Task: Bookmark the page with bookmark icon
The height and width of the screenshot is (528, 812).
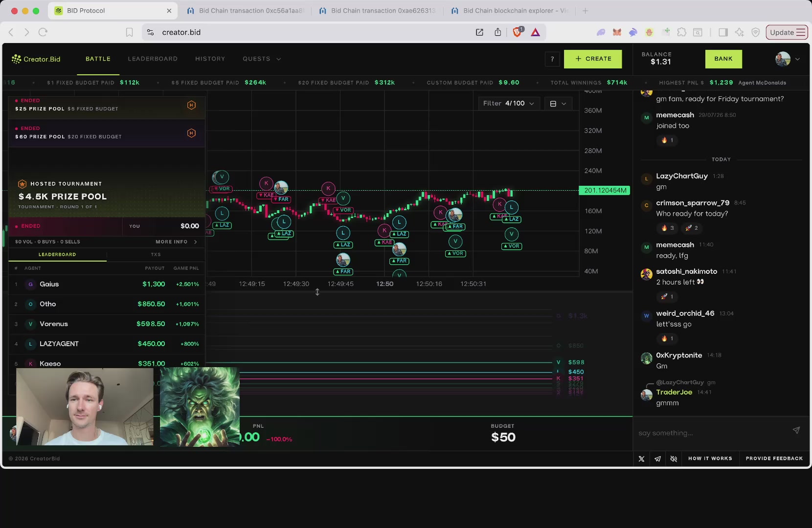Action: pos(129,32)
